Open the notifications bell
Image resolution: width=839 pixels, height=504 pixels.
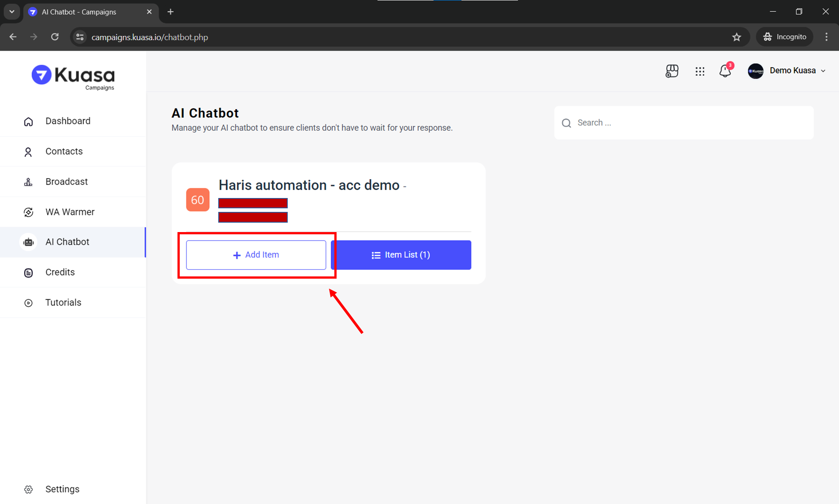(725, 71)
